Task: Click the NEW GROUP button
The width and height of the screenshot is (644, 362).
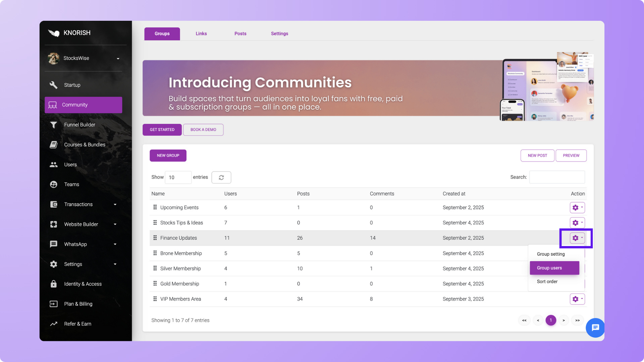Action: 168,156
